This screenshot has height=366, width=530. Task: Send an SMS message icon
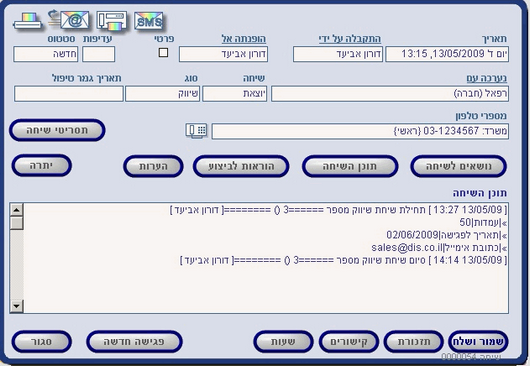(x=149, y=21)
